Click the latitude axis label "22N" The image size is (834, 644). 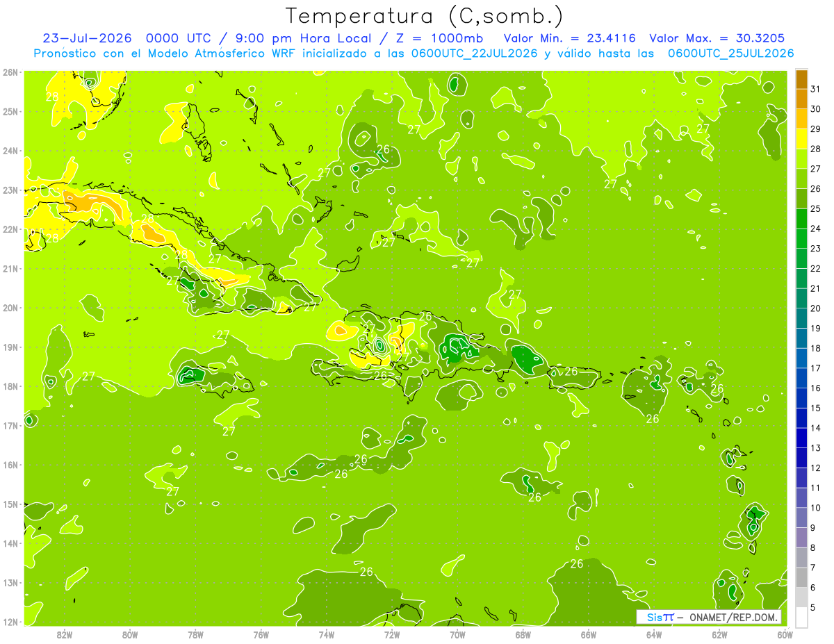[x=10, y=229]
